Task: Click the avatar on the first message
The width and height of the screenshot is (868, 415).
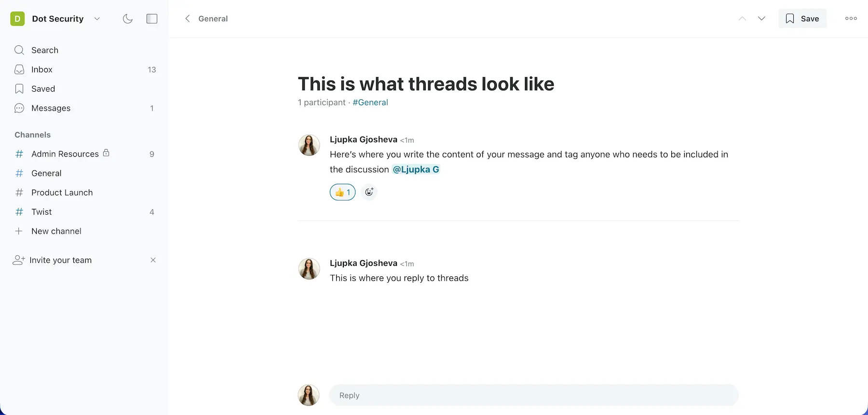Action: pyautogui.click(x=309, y=145)
